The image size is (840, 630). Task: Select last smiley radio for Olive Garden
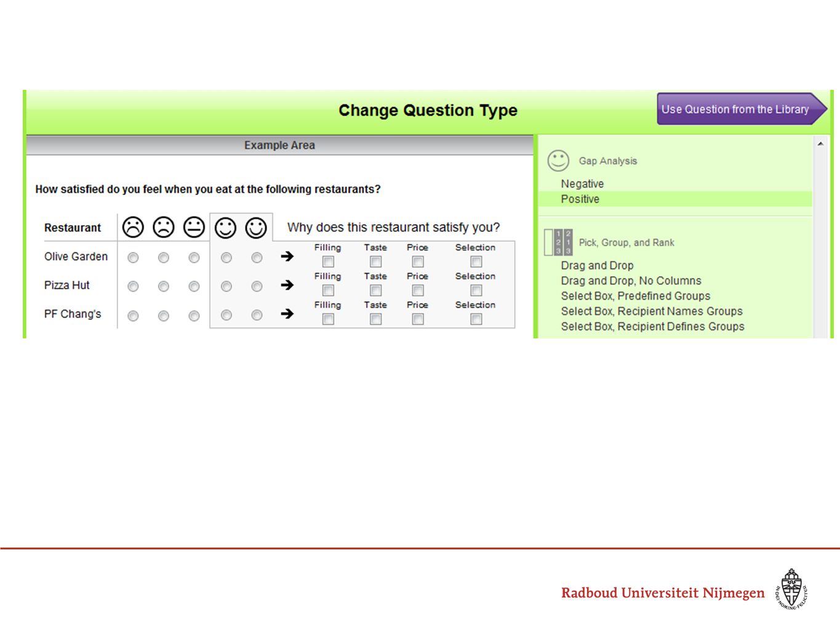(257, 258)
